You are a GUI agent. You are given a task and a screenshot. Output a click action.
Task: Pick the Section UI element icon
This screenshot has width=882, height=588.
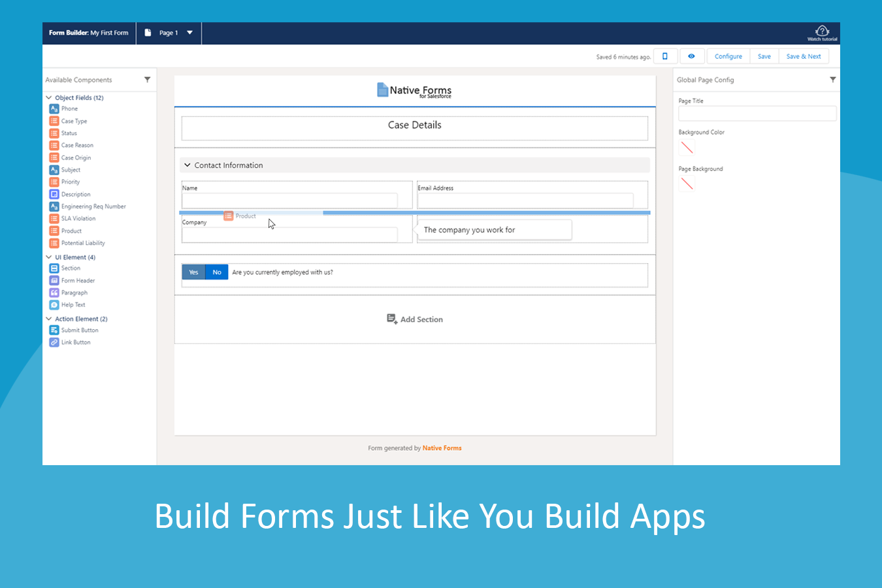pyautogui.click(x=54, y=269)
